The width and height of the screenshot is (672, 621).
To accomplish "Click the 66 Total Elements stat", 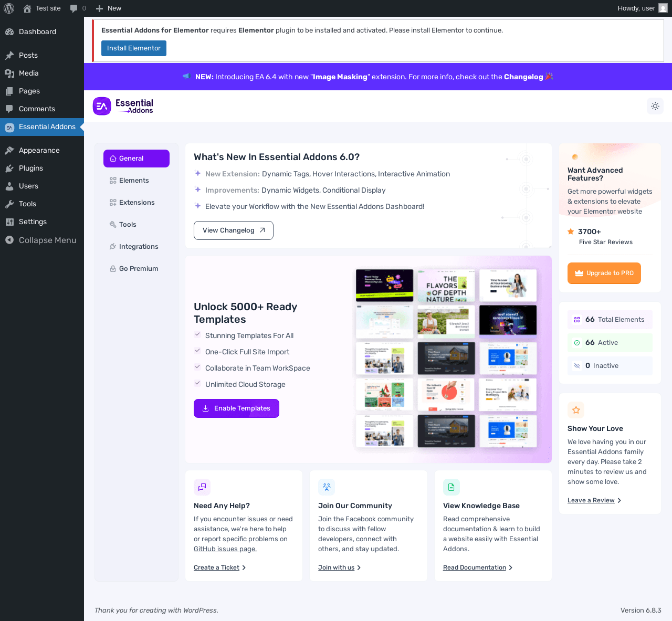I will tap(610, 320).
